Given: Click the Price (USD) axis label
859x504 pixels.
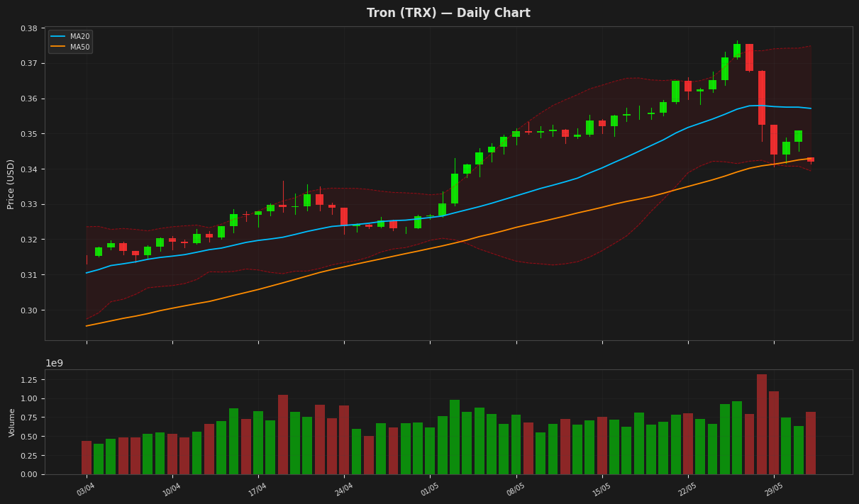Looking at the screenshot, I should 11,184.
